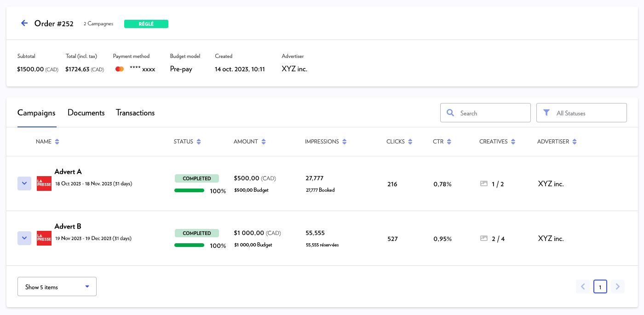Click the Advert A progress bar
This screenshot has width=644, height=315.
pyautogui.click(x=190, y=190)
